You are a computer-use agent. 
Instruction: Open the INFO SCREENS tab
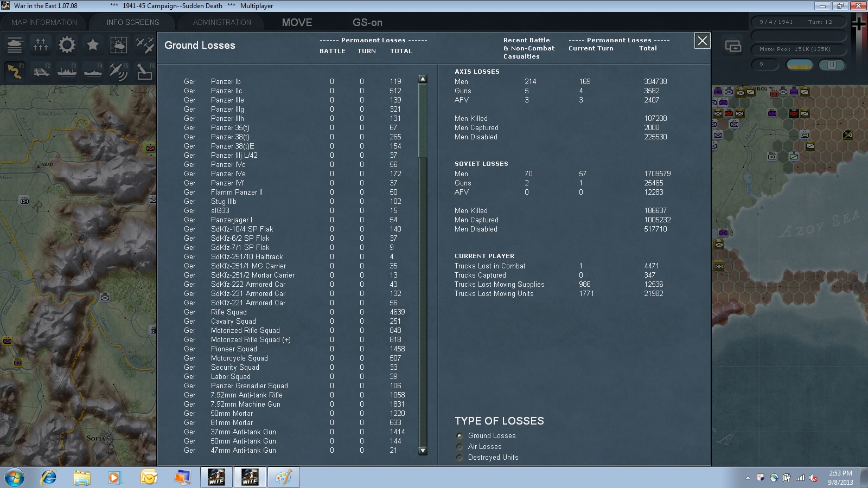tap(133, 22)
